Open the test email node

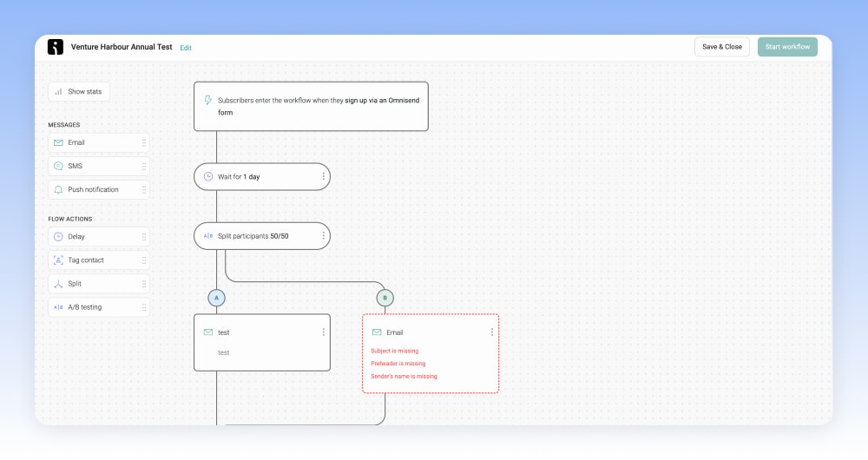[x=262, y=343]
